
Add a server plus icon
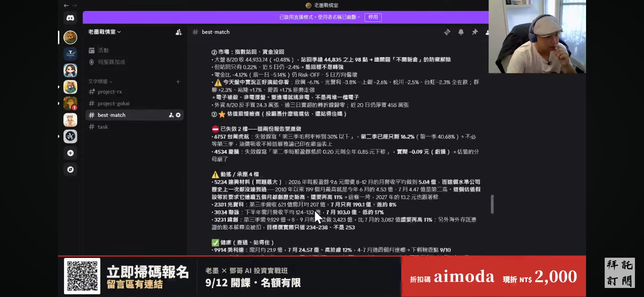coord(70,153)
